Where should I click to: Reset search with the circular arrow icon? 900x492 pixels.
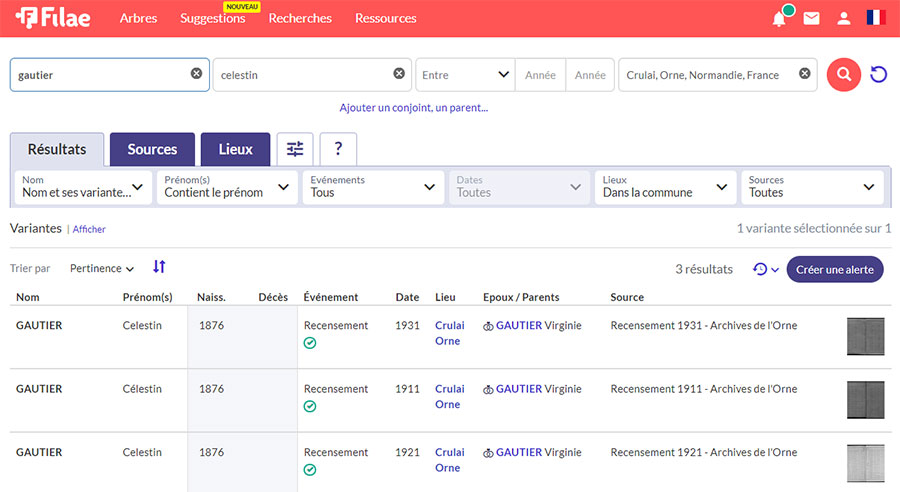879,75
